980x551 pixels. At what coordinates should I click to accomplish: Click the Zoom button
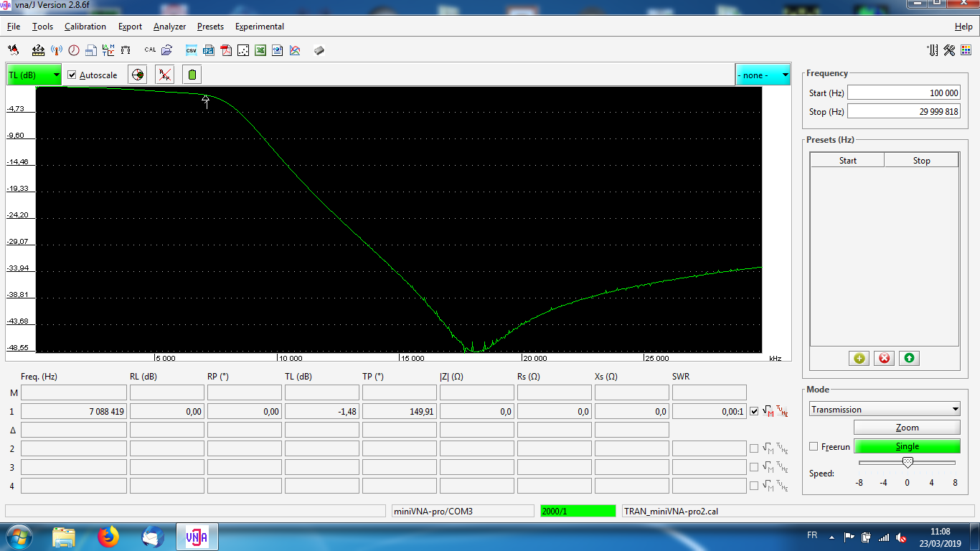(x=907, y=428)
